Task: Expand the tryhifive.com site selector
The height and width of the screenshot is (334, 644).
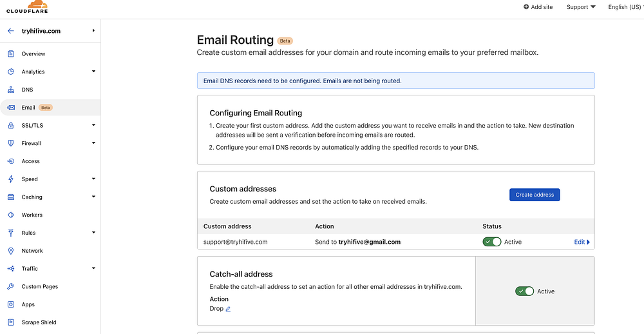Action: coord(93,30)
